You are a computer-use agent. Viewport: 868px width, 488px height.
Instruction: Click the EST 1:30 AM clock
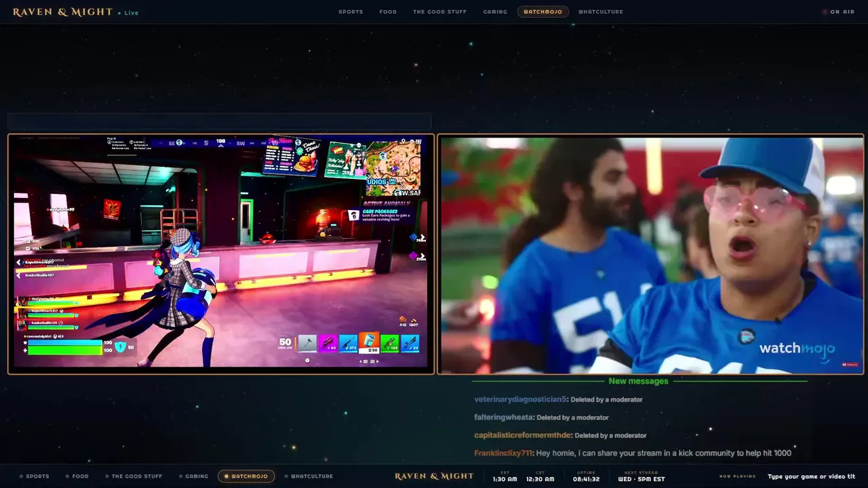(x=505, y=477)
